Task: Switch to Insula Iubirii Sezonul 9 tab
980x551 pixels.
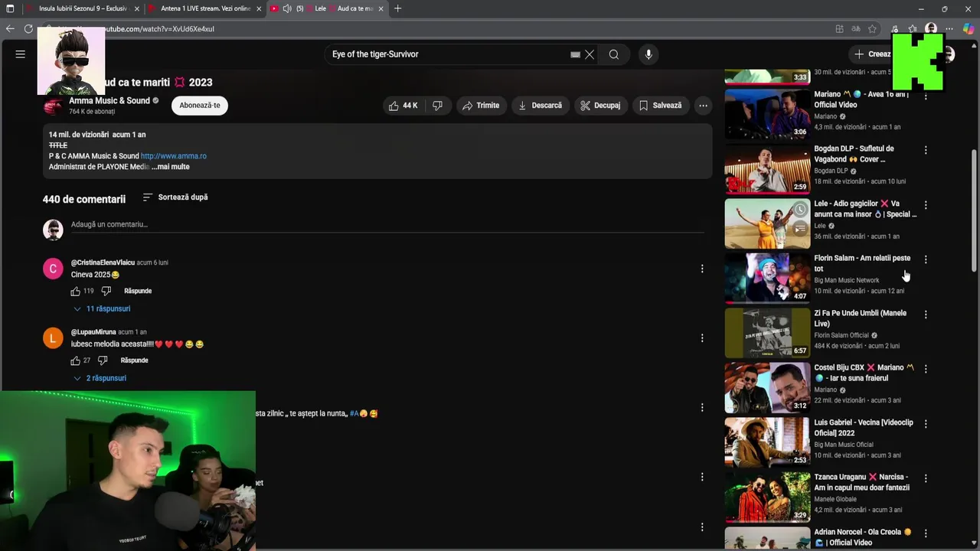Action: point(83,8)
